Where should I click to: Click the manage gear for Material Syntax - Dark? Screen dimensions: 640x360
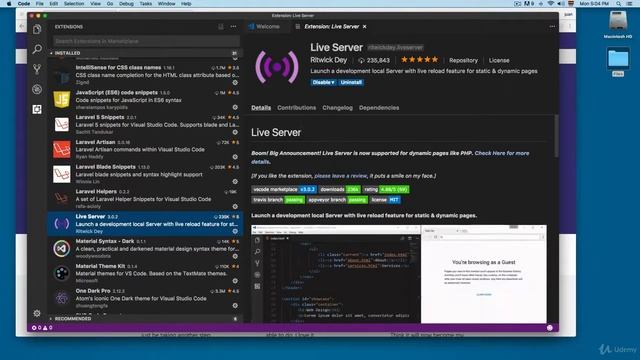(x=235, y=256)
